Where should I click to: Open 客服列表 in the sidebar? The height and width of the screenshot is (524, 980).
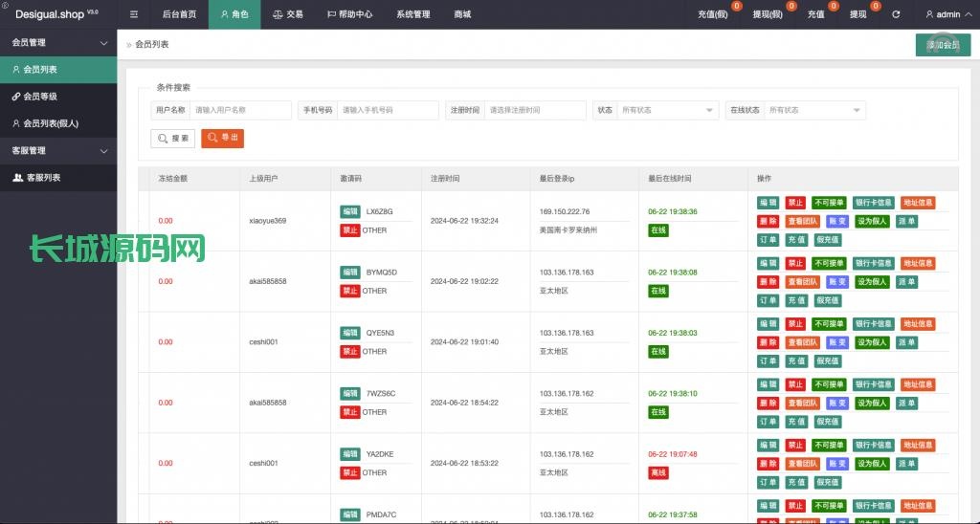pyautogui.click(x=43, y=178)
